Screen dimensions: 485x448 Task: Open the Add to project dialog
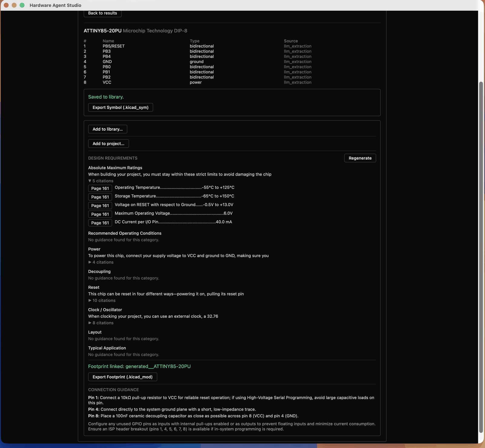109,144
